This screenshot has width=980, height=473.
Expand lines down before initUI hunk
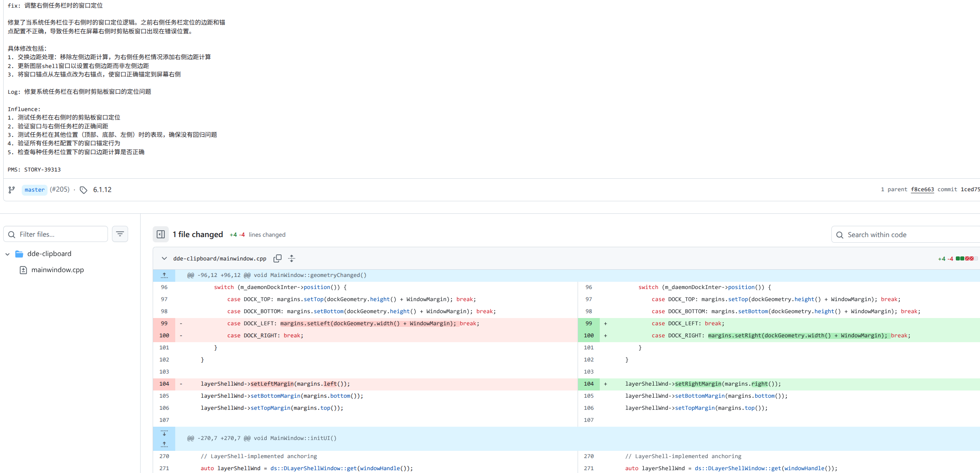tap(164, 433)
